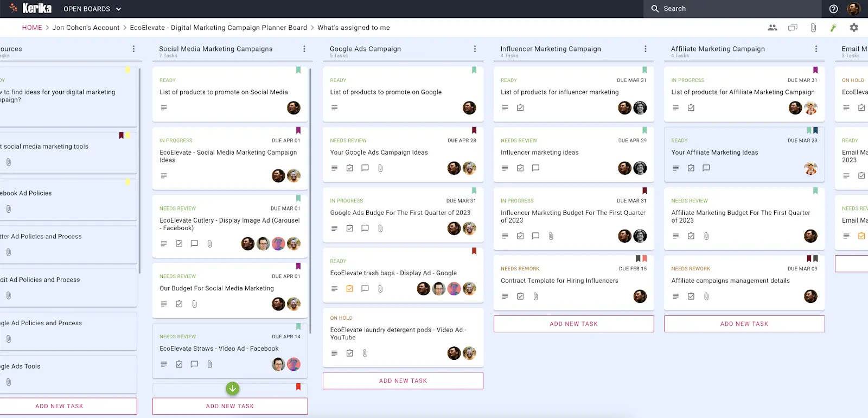868x418 pixels.
Task: Add new task in Influencer Marketing Campaign column
Action: [x=573, y=324]
